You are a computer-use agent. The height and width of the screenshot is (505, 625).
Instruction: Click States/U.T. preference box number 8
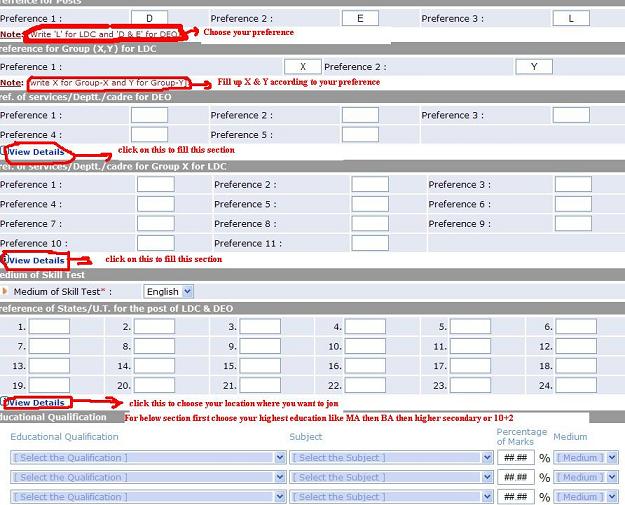click(x=154, y=346)
